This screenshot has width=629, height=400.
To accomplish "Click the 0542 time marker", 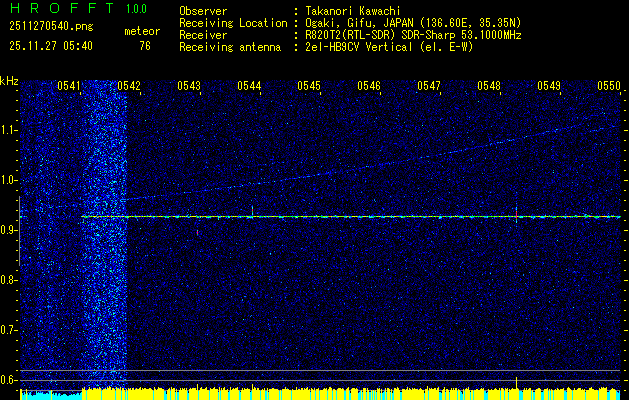I will pyautogui.click(x=129, y=85).
